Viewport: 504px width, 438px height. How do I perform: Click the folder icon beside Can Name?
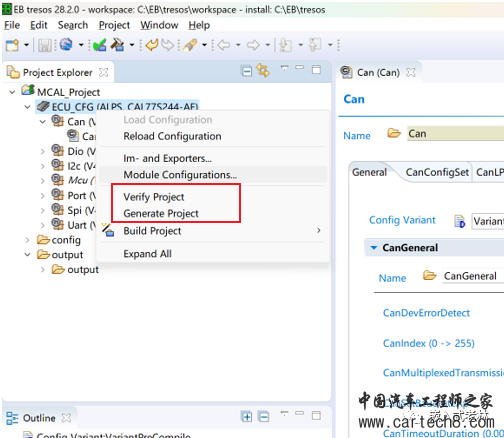[394, 133]
